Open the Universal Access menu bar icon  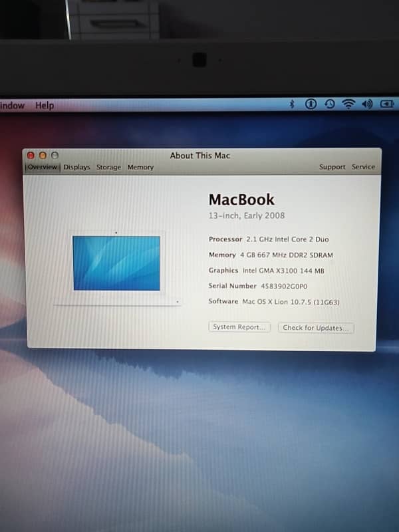[x=310, y=104]
